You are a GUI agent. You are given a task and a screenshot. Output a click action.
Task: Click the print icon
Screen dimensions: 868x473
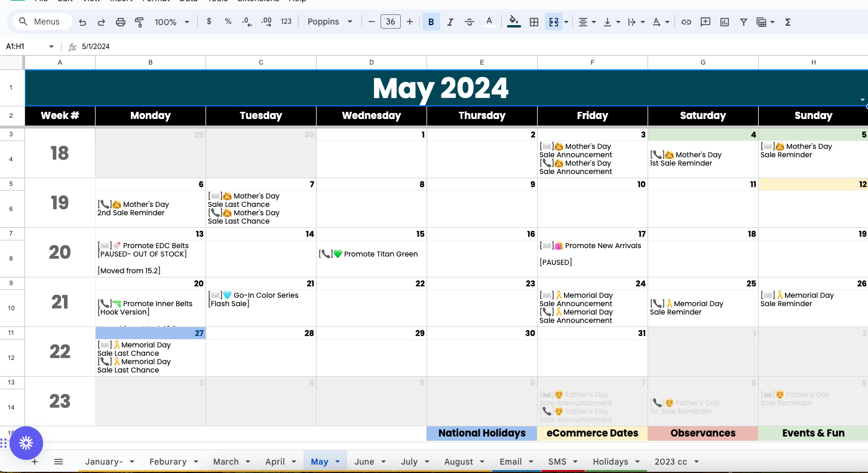121,22
